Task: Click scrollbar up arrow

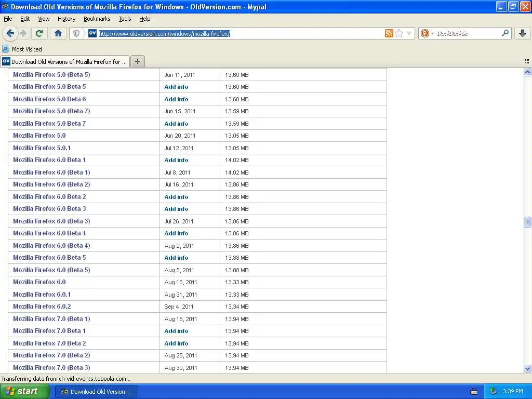Action: point(527,72)
